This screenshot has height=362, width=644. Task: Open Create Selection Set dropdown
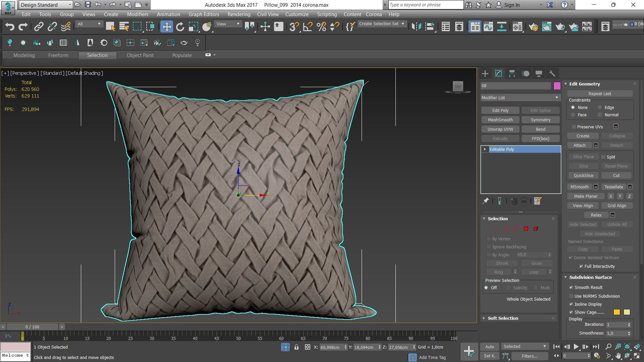(x=382, y=24)
